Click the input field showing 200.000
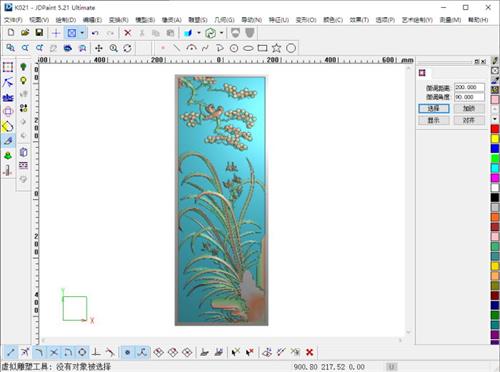 click(x=469, y=87)
